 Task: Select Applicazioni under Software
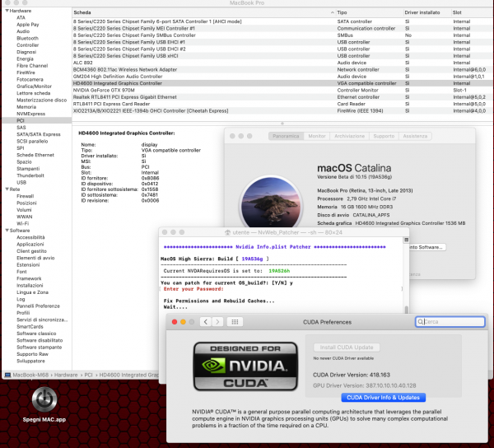click(x=30, y=244)
